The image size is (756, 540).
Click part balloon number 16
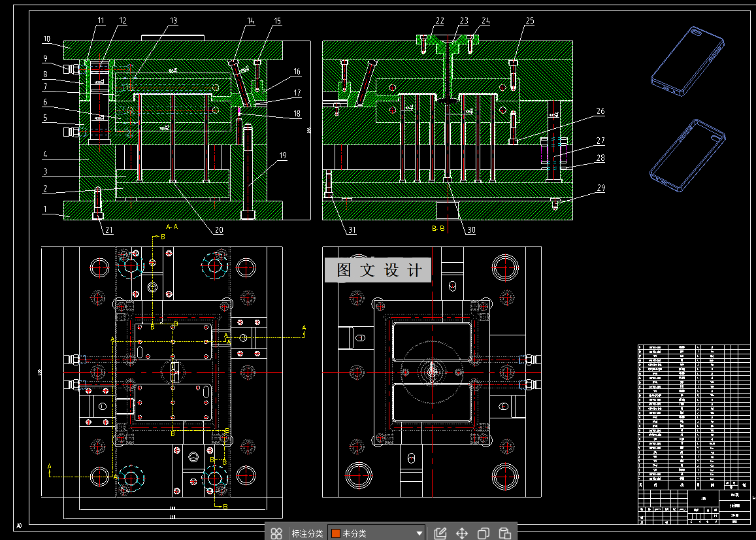297,71
